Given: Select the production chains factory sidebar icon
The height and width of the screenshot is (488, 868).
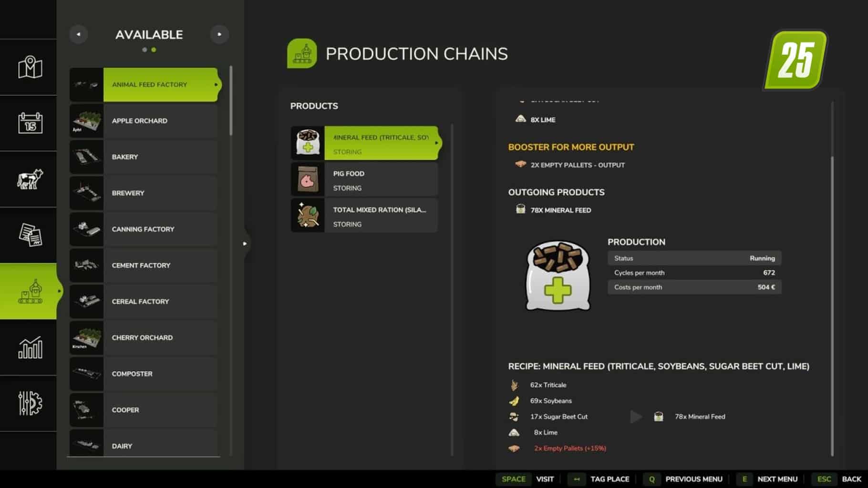Looking at the screenshot, I should [x=30, y=291].
